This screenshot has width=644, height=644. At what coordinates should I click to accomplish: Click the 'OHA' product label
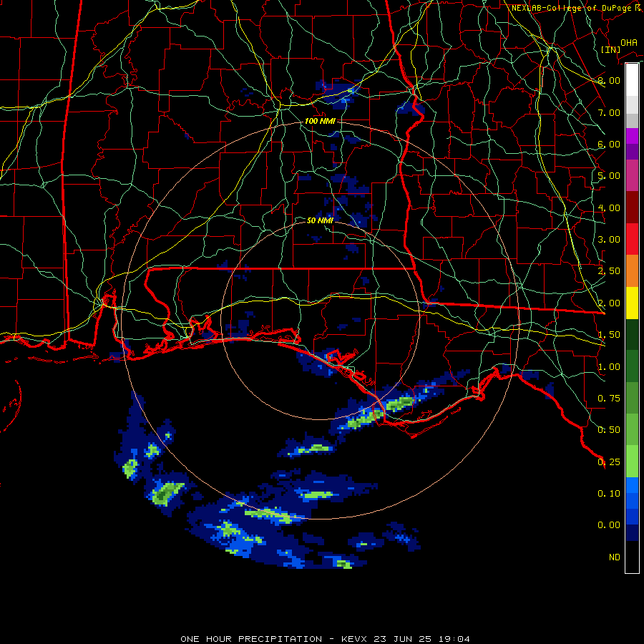point(629,42)
